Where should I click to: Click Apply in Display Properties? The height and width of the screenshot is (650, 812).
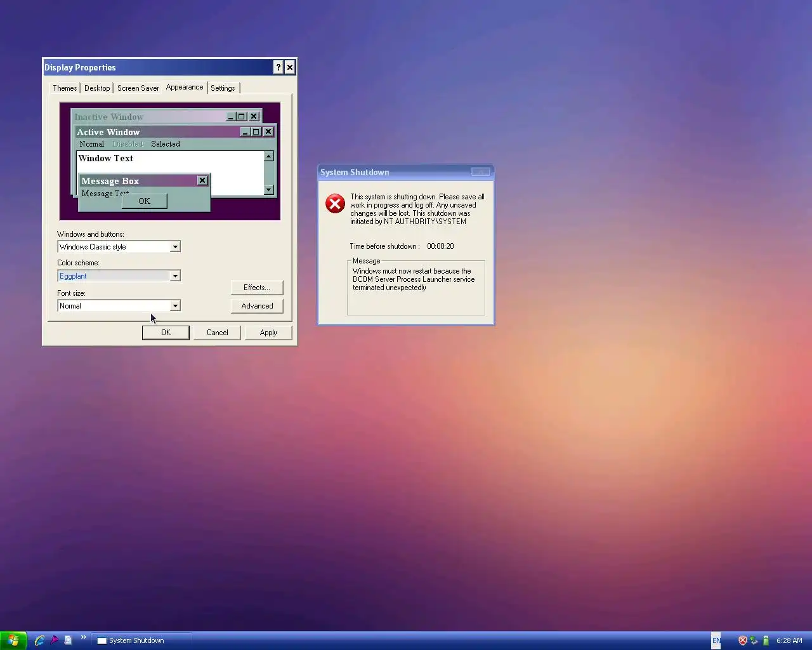(268, 333)
